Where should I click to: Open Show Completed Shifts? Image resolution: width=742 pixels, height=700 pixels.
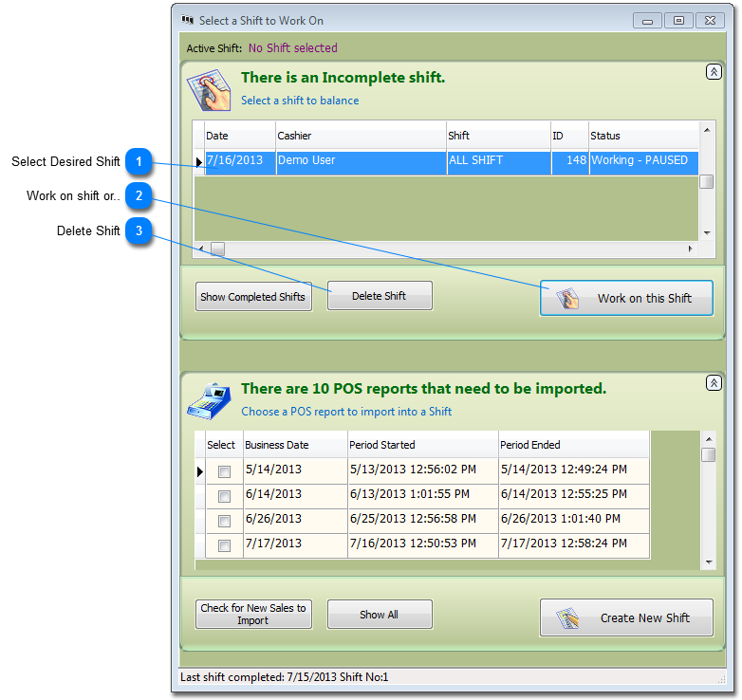pos(252,297)
